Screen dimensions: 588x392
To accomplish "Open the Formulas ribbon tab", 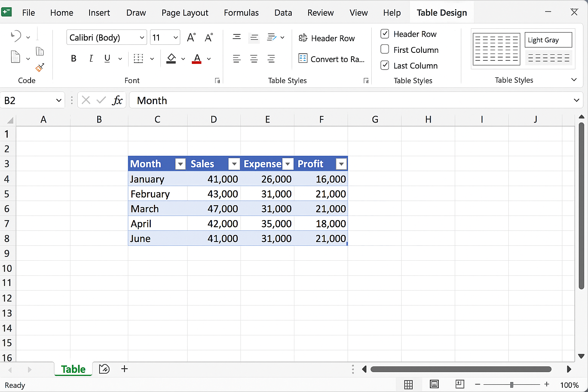I will [x=241, y=13].
